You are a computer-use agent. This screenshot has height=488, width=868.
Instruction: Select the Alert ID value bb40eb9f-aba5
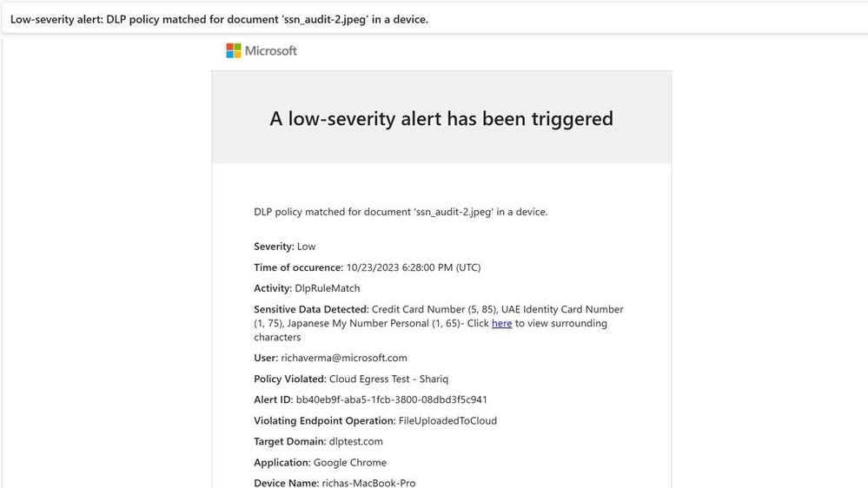tap(391, 399)
